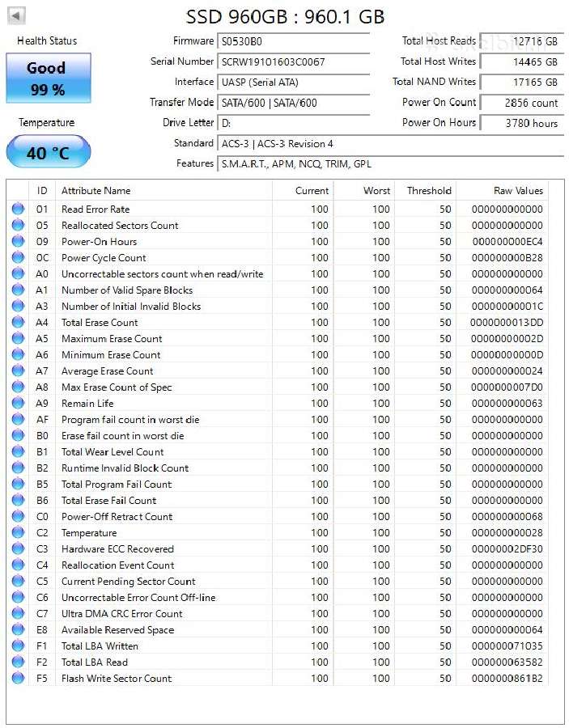Click the Attribute Name column header
This screenshot has height=728, width=569.
164,190
